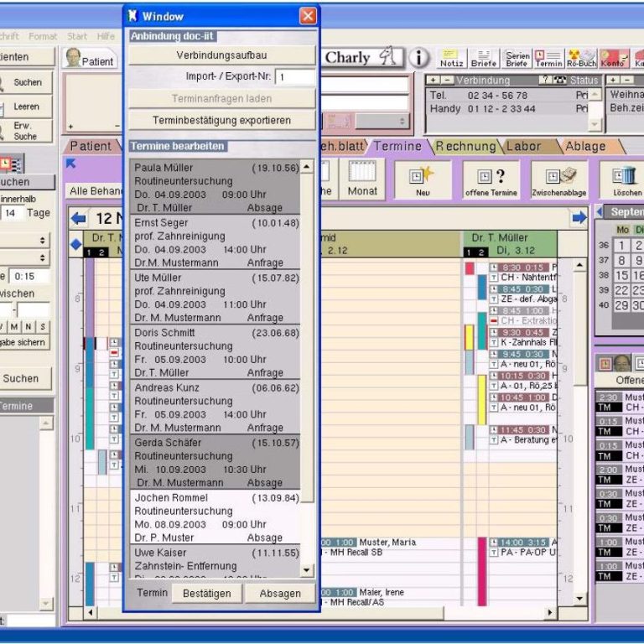This screenshot has height=644, width=644.
Task: Click Terminbestätigung exportieren button
Action: [x=221, y=121]
